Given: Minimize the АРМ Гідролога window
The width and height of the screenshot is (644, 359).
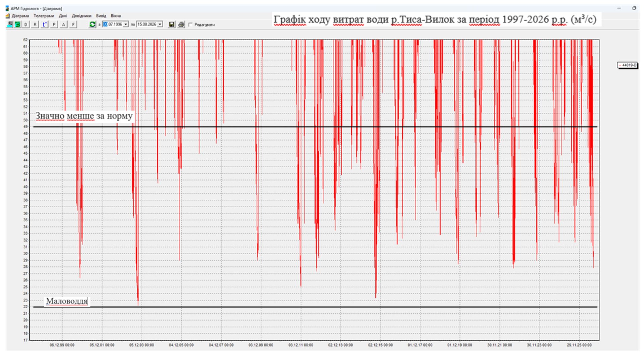Looking at the screenshot, I should pos(619,8).
